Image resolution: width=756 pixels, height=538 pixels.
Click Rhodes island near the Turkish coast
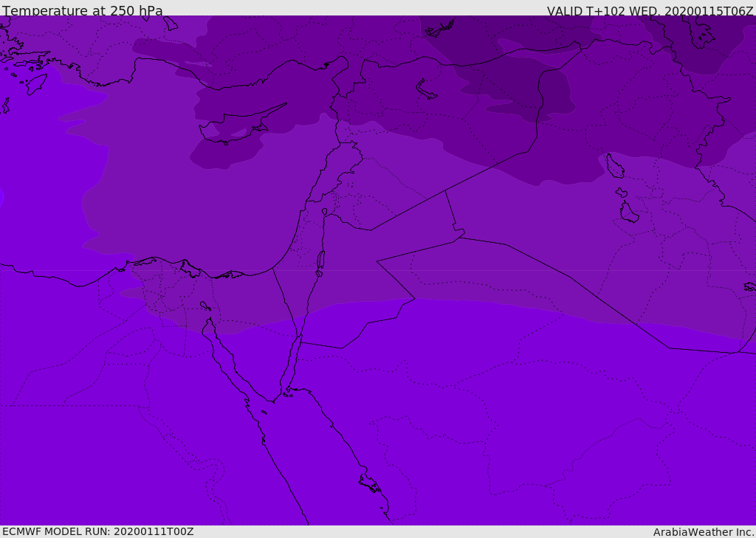pos(37,84)
